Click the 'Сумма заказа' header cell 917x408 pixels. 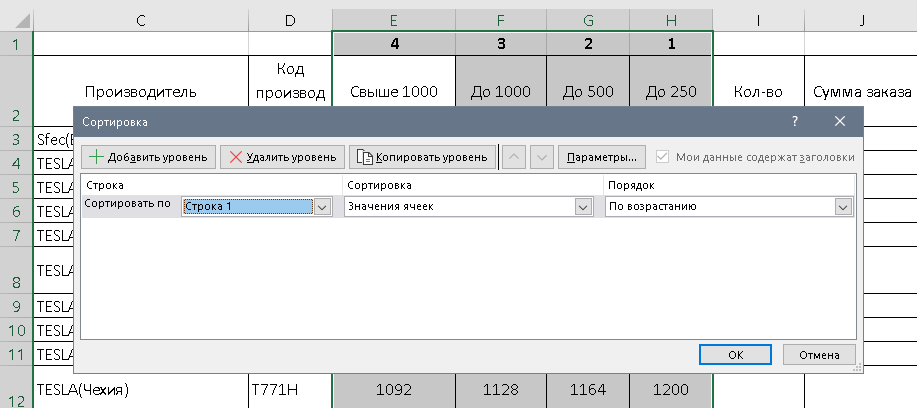pyautogui.click(x=860, y=92)
